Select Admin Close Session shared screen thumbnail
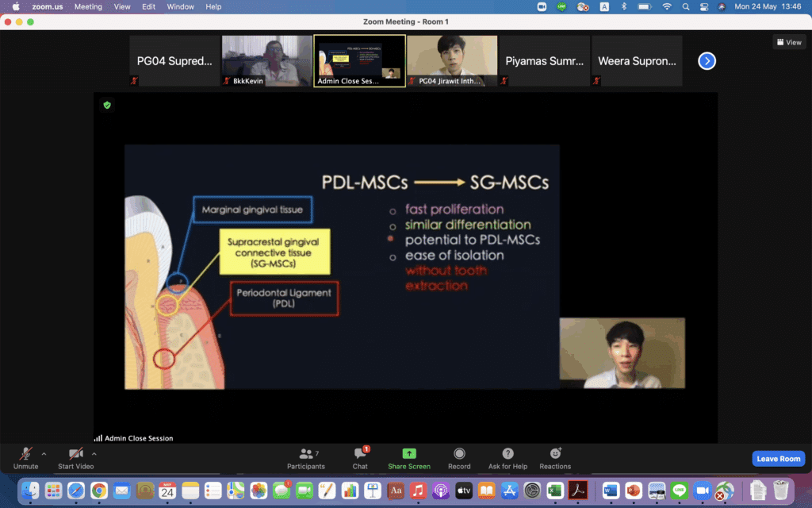Image resolution: width=812 pixels, height=508 pixels. 359,60
